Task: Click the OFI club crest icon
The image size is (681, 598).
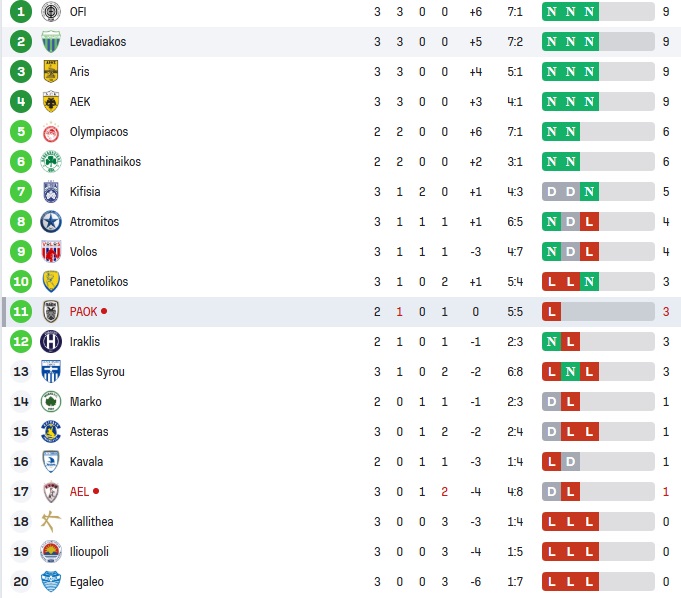Action: tap(51, 12)
